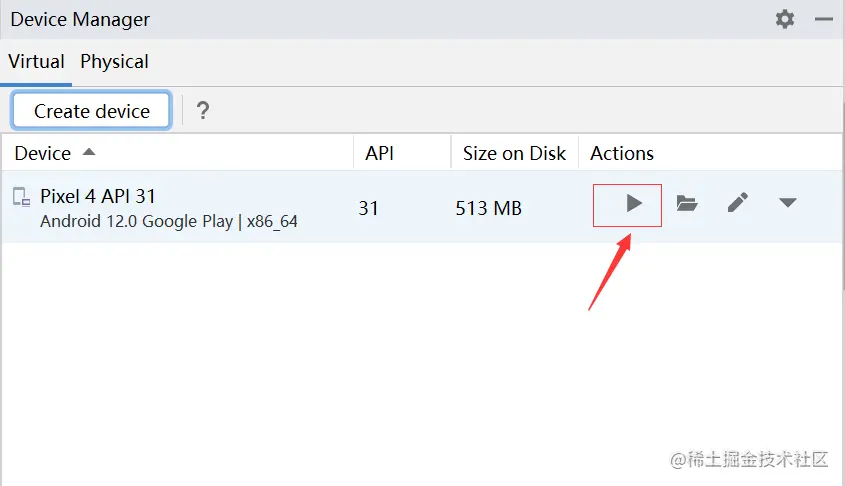Click the API level 31 cell

coord(369,208)
